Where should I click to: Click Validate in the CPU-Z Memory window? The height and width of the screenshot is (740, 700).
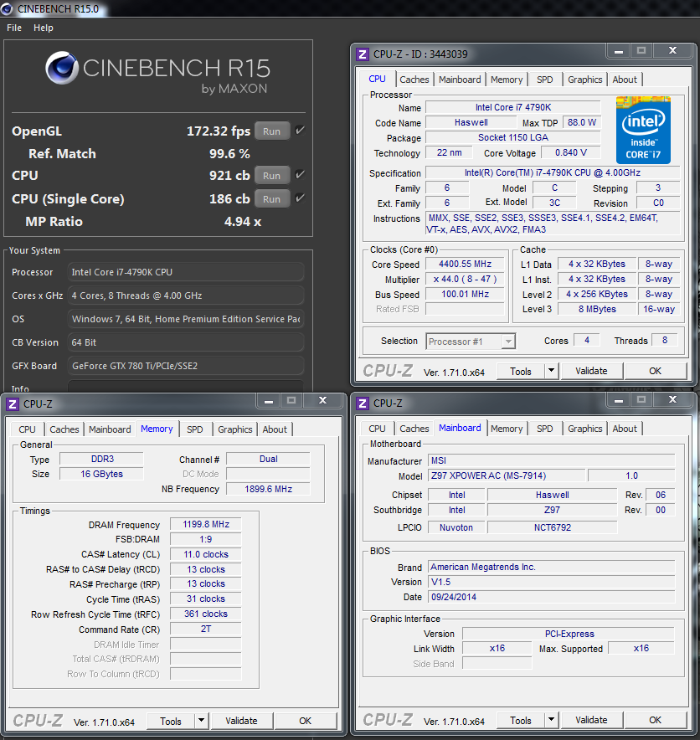(241, 721)
